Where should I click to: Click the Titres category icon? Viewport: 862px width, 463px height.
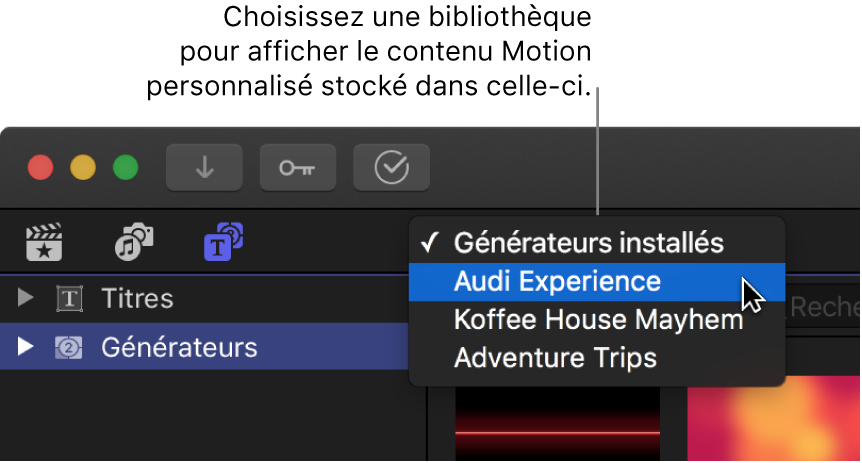tap(69, 298)
